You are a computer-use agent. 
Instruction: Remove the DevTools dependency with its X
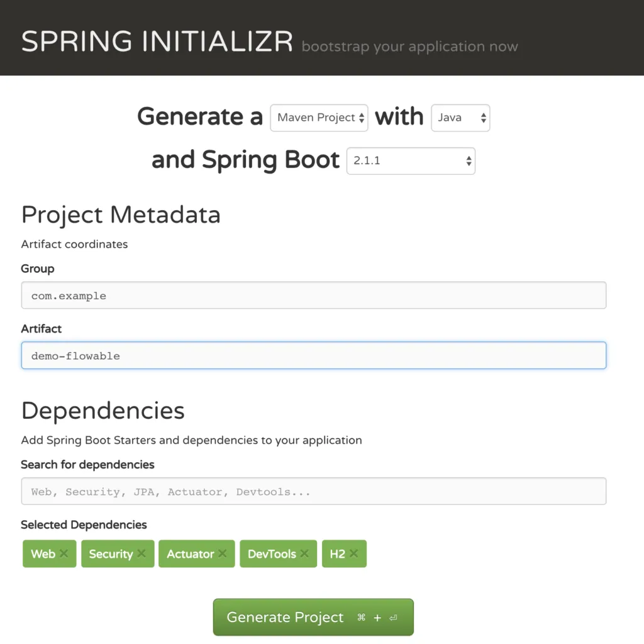304,553
